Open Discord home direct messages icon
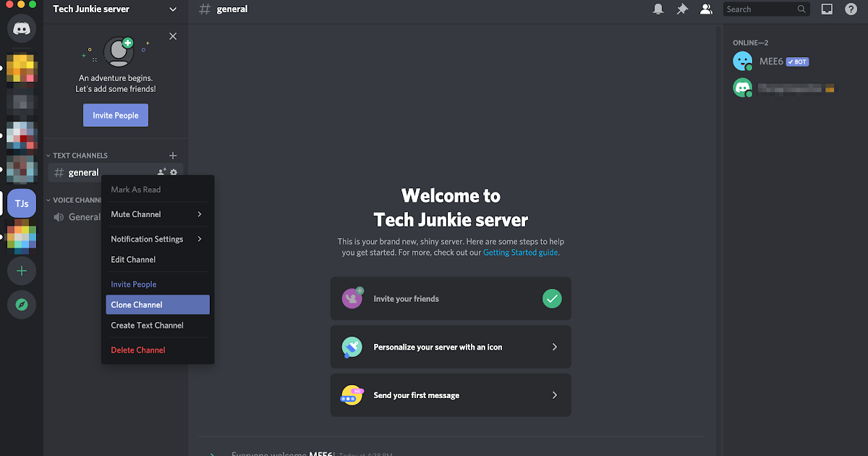The width and height of the screenshot is (868, 456). click(22, 28)
